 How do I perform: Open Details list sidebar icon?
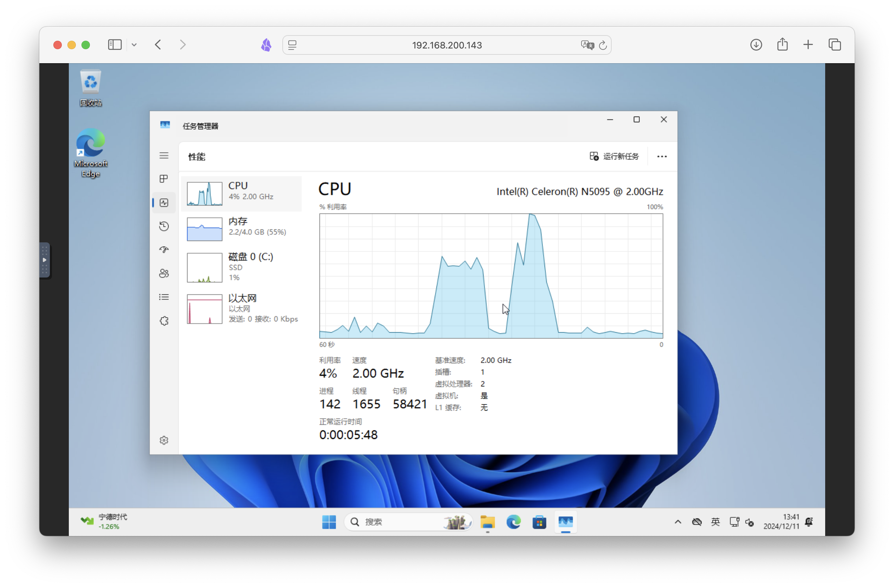click(x=164, y=297)
